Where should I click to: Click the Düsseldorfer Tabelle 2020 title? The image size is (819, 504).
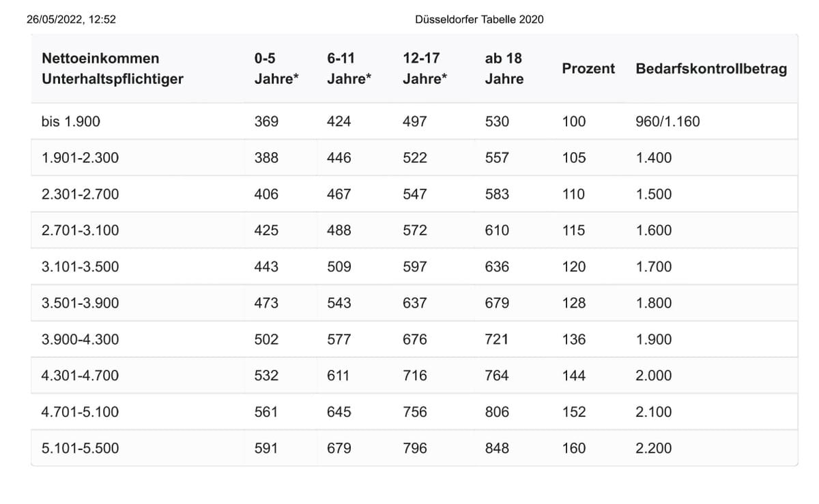pyautogui.click(x=479, y=20)
